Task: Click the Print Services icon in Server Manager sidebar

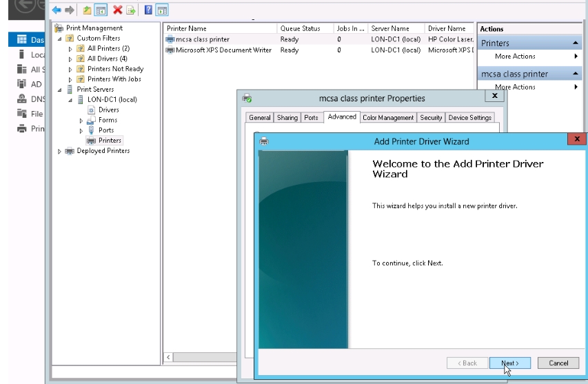Action: (x=22, y=129)
